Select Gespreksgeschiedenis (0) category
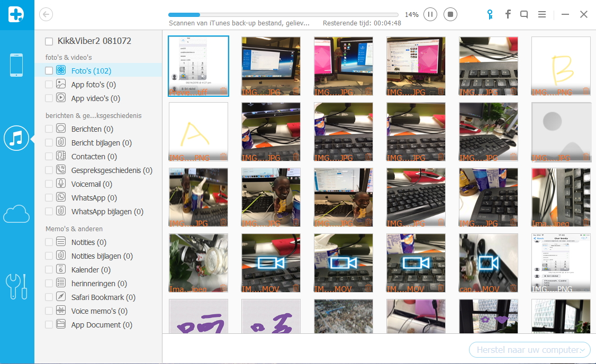The width and height of the screenshot is (596, 364). coord(98,170)
